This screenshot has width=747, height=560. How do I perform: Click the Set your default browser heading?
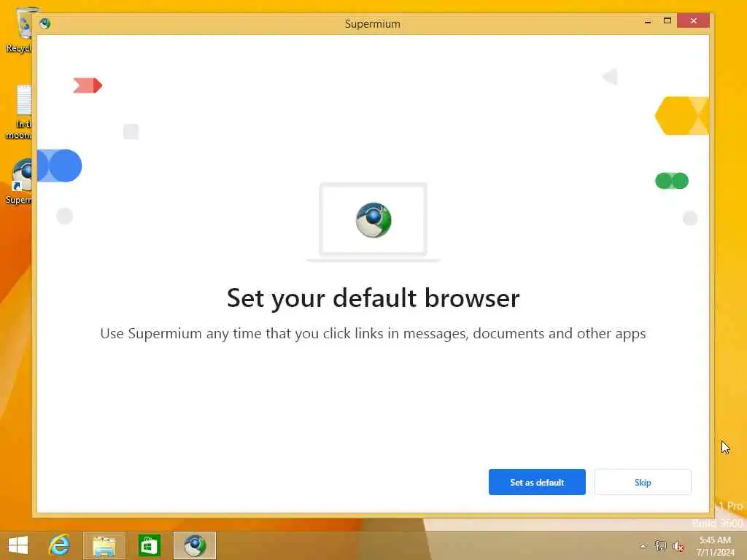373,298
